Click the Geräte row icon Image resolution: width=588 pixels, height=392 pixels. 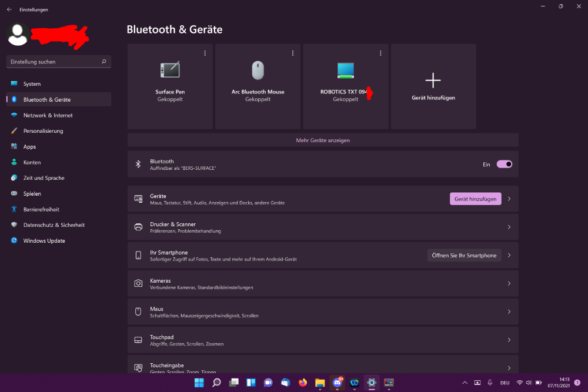138,199
